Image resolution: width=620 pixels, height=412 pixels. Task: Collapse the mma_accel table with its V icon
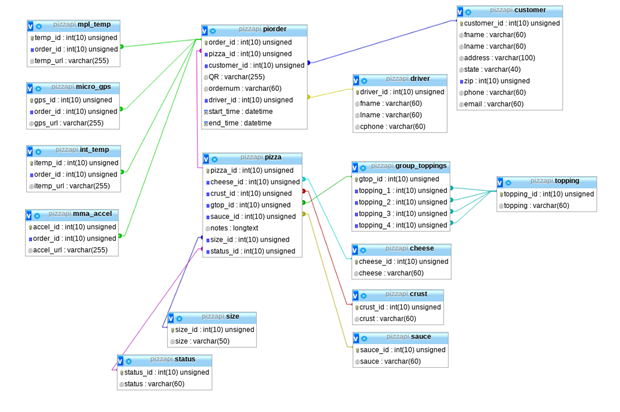[28, 215]
